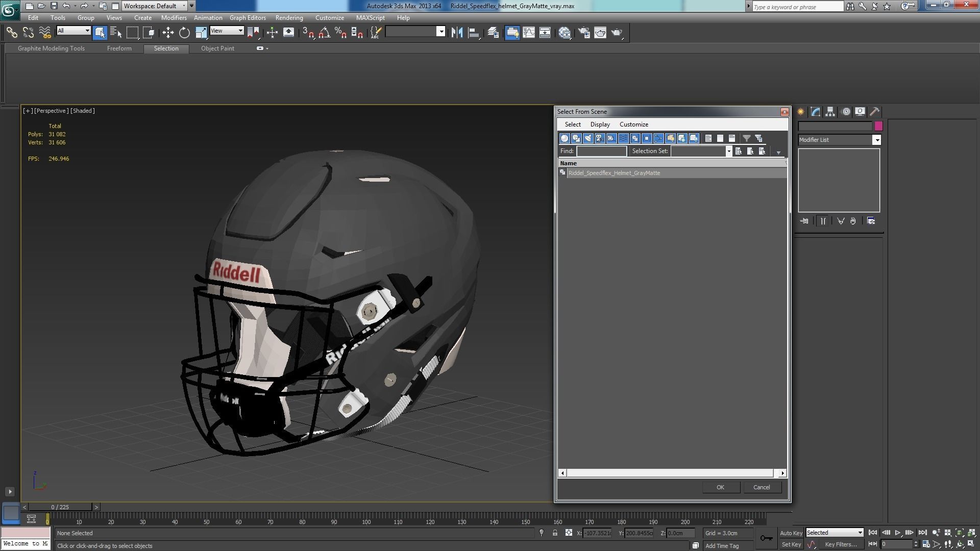
Task: Open the Curve Editor
Action: [x=529, y=33]
